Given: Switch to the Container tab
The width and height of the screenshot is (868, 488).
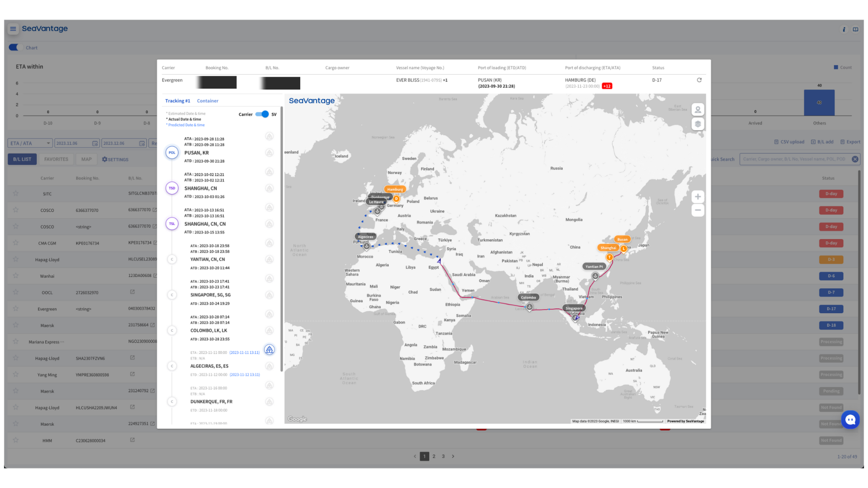Looking at the screenshot, I should (208, 101).
